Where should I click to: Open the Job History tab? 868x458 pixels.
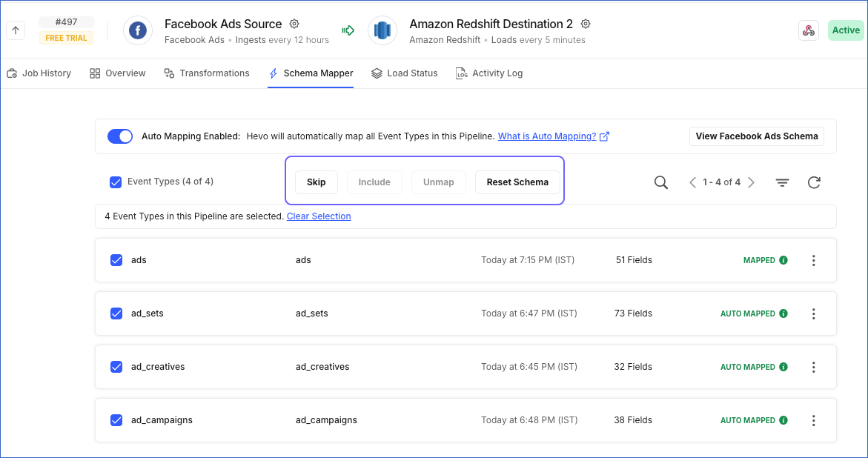[x=39, y=73]
